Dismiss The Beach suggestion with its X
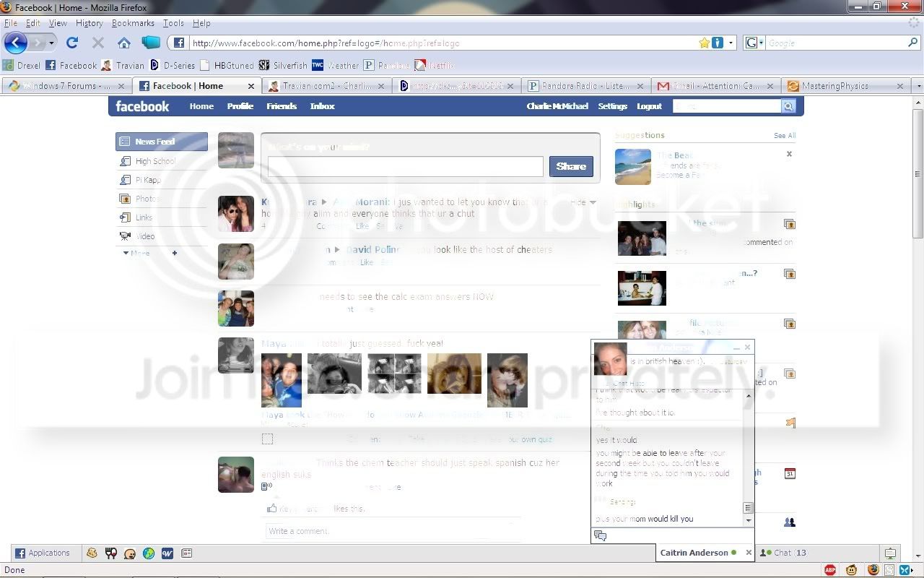The width and height of the screenshot is (924, 578). [x=789, y=154]
